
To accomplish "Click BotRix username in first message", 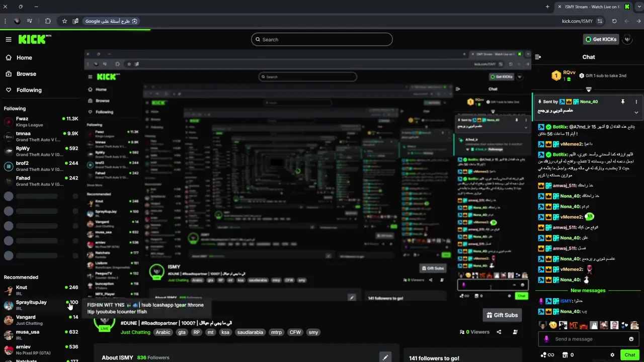I will [560, 127].
